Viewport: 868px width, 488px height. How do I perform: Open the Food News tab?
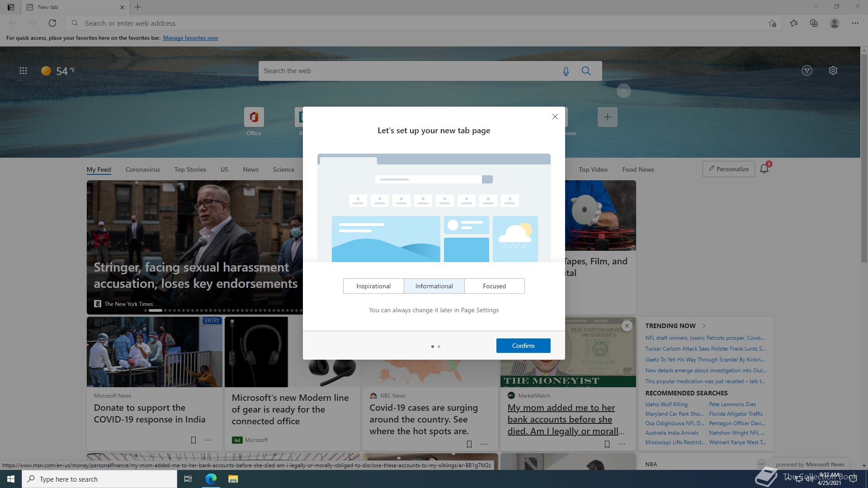(638, 169)
